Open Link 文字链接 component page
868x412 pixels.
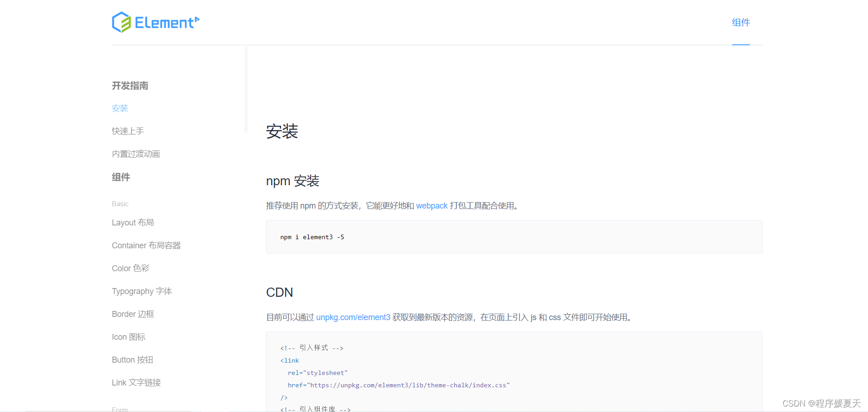137,383
